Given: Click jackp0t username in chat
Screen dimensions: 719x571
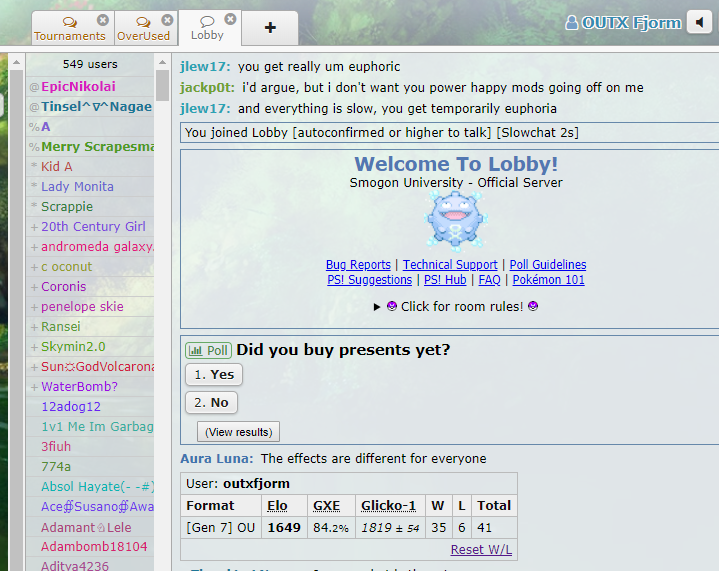Looking at the screenshot, I should click(207, 88).
